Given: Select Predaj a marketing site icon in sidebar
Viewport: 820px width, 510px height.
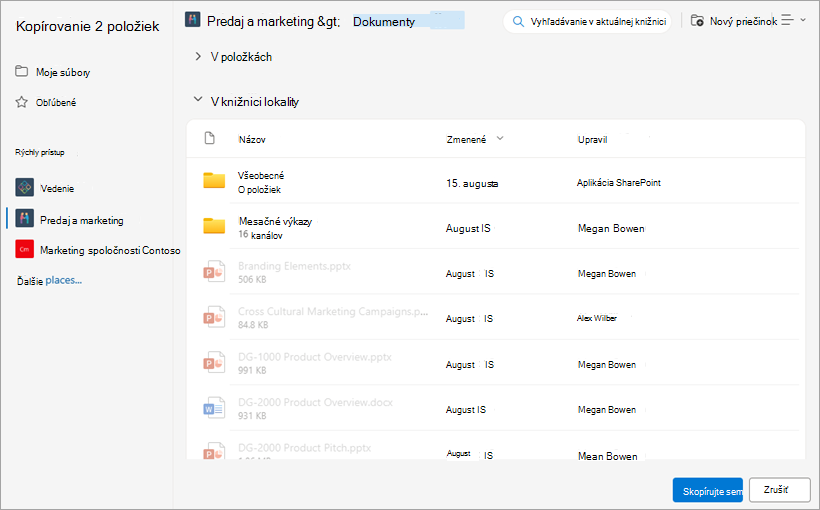Looking at the screenshot, I should [x=25, y=218].
